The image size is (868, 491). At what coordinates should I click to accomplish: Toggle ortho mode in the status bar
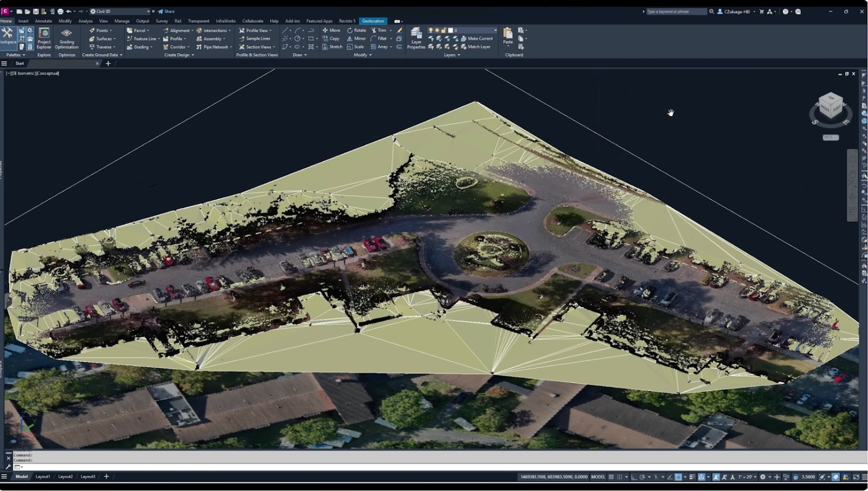(634, 477)
